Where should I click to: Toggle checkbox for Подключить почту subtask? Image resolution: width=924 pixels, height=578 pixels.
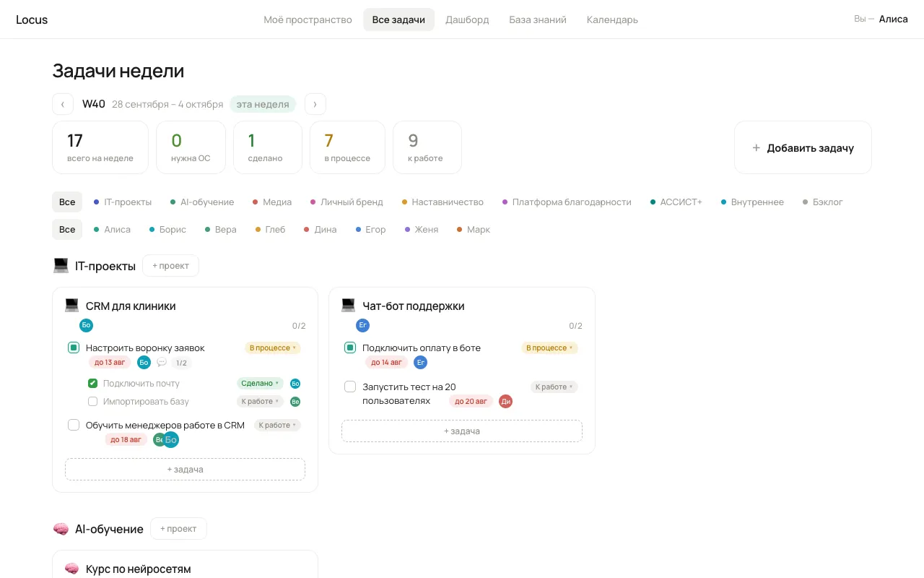coord(92,384)
